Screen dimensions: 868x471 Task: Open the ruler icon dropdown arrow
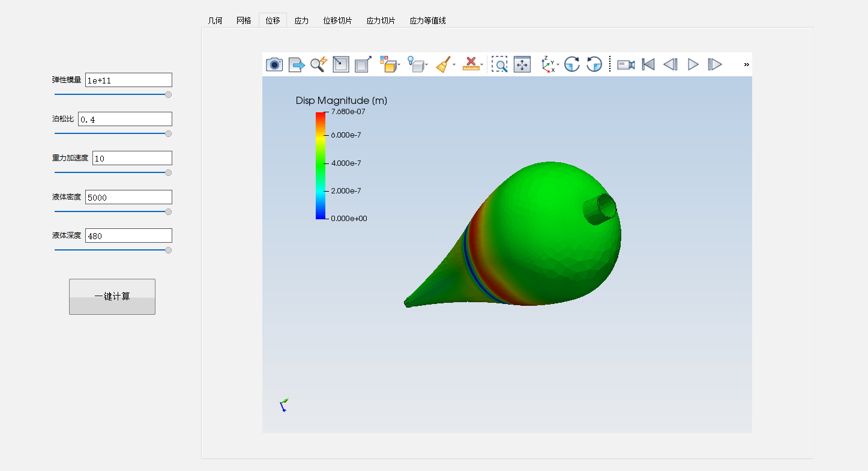(481, 65)
